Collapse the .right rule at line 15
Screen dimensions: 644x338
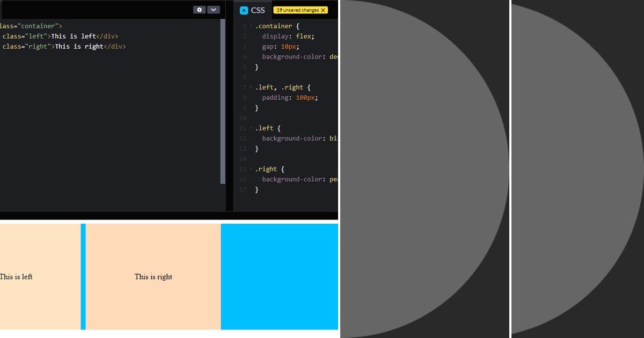[x=251, y=168]
